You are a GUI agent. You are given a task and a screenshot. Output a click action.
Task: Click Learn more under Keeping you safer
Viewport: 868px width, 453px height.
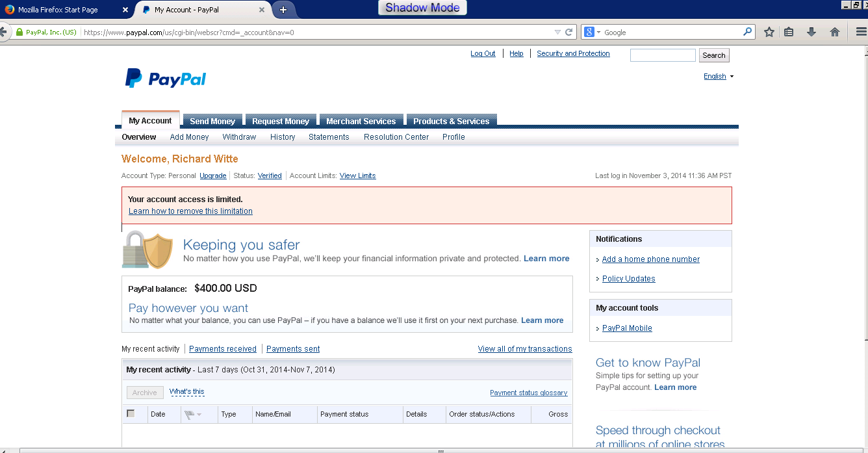click(x=546, y=258)
